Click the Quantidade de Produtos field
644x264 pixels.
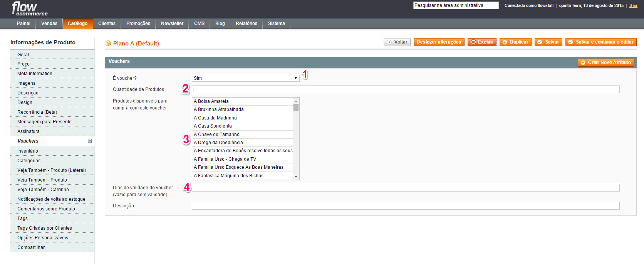pyautogui.click(x=406, y=89)
